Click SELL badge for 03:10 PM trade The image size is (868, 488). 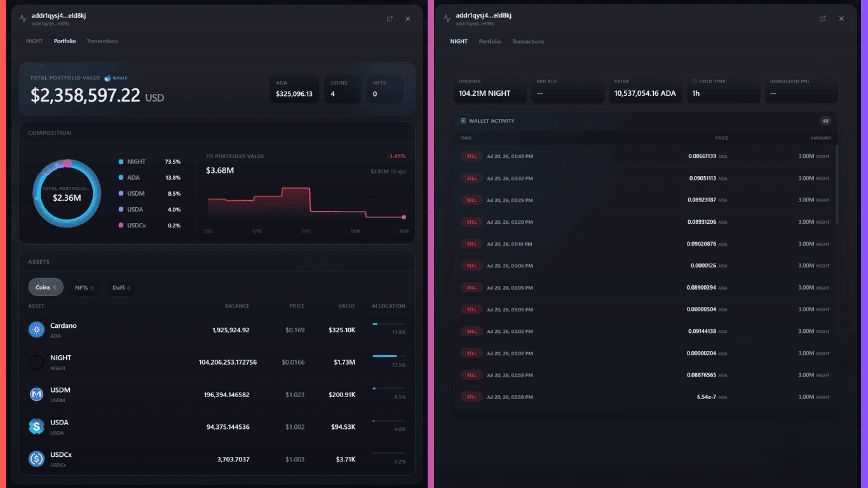pos(471,244)
